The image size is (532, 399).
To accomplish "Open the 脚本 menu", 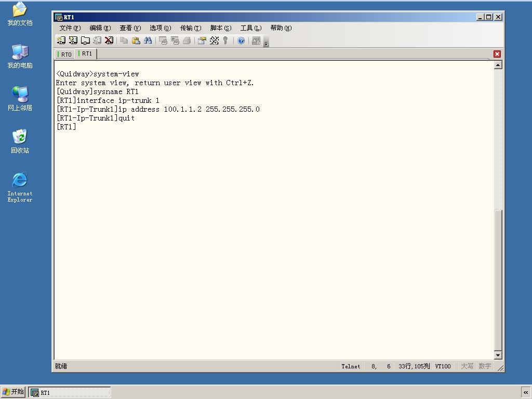I will tap(220, 28).
